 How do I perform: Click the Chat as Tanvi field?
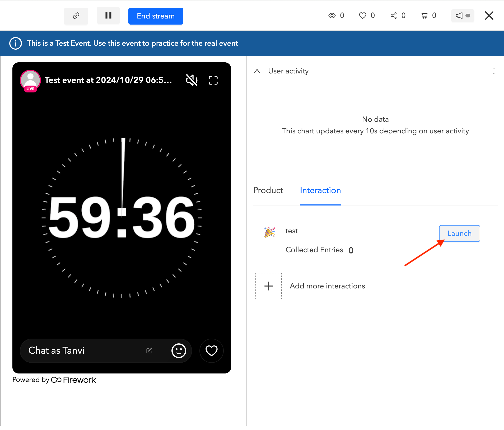pyautogui.click(x=106, y=351)
